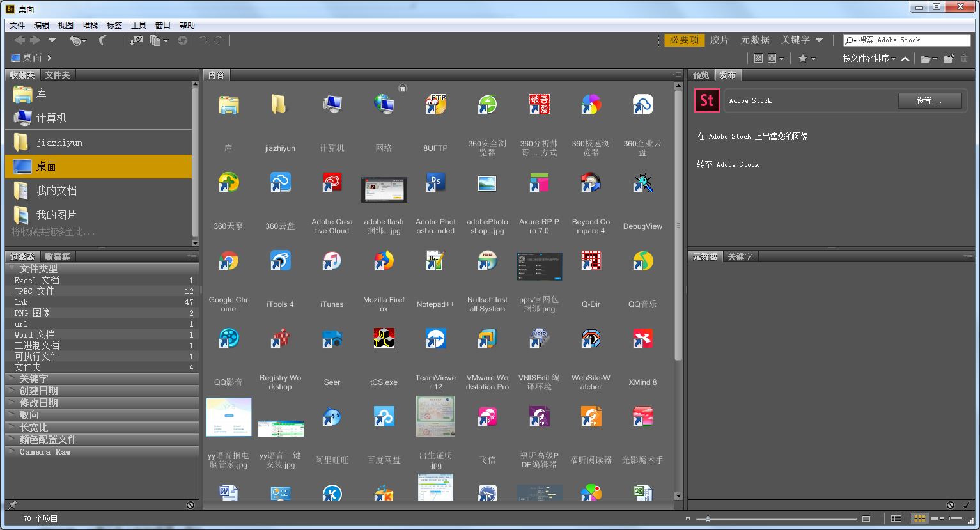Expand the 关键字 filter section
This screenshot has width=980, height=530.
(x=33, y=378)
